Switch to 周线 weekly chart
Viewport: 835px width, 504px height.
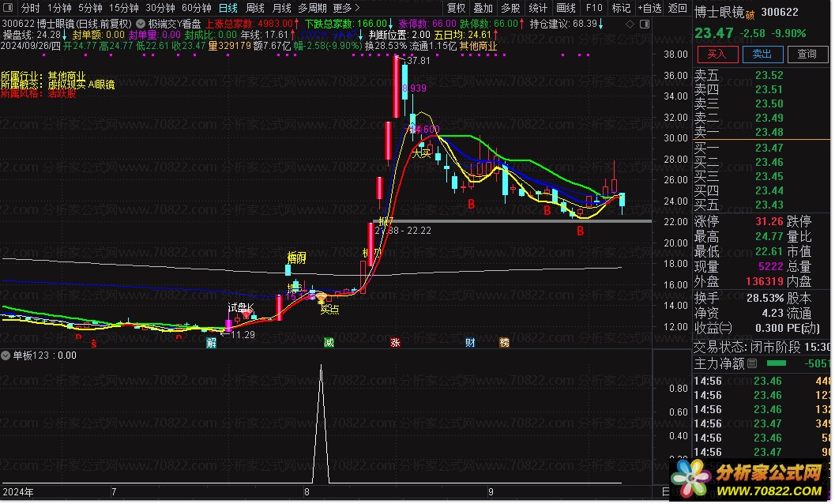click(x=255, y=8)
